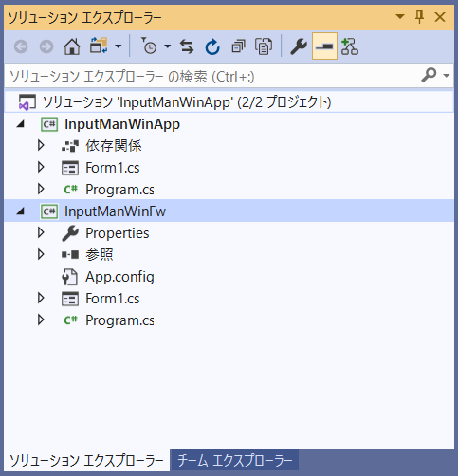
Task: Select Program.cs under InputManWinFw
Action: click(119, 320)
